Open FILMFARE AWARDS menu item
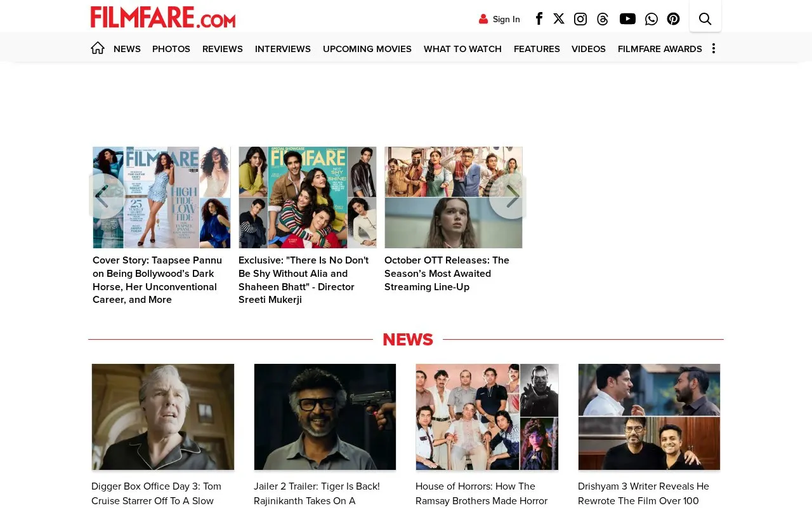Image resolution: width=812 pixels, height=508 pixels. 660,49
